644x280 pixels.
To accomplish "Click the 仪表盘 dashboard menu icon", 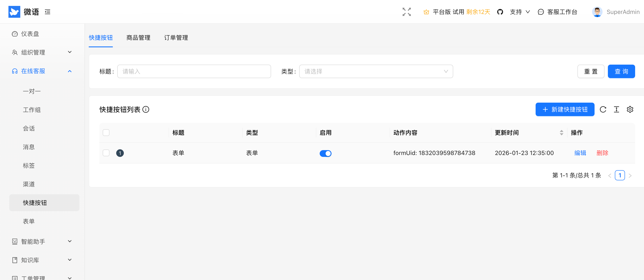I will point(15,34).
